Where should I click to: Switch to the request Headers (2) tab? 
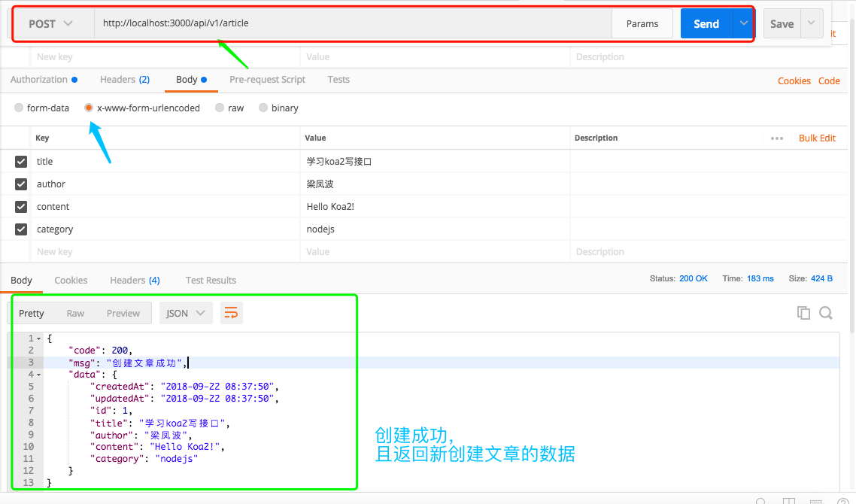pos(124,79)
